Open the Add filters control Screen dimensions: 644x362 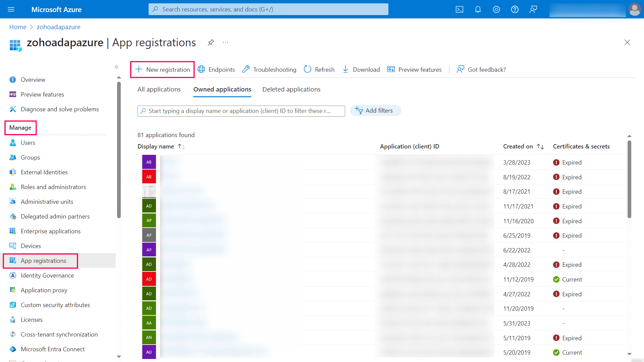375,111
